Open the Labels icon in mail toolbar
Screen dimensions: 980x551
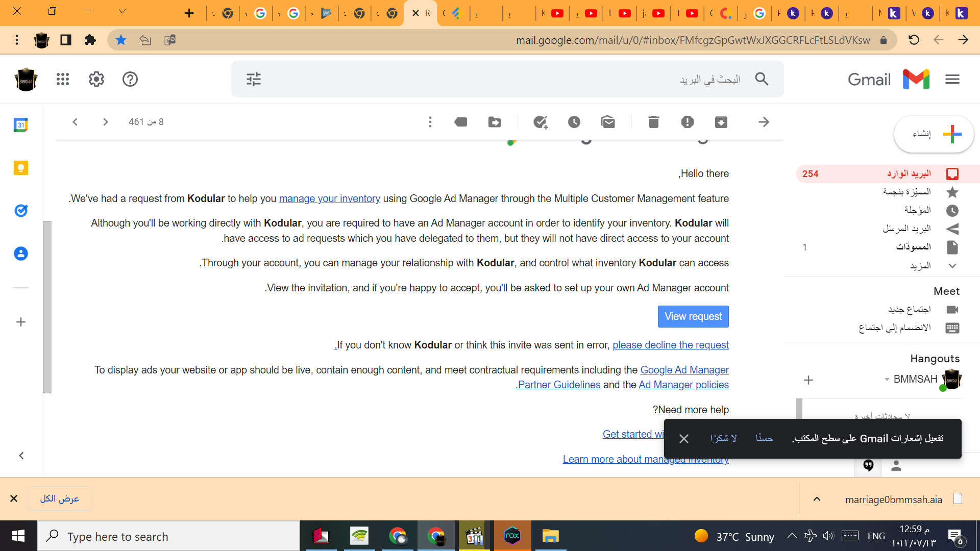click(461, 122)
